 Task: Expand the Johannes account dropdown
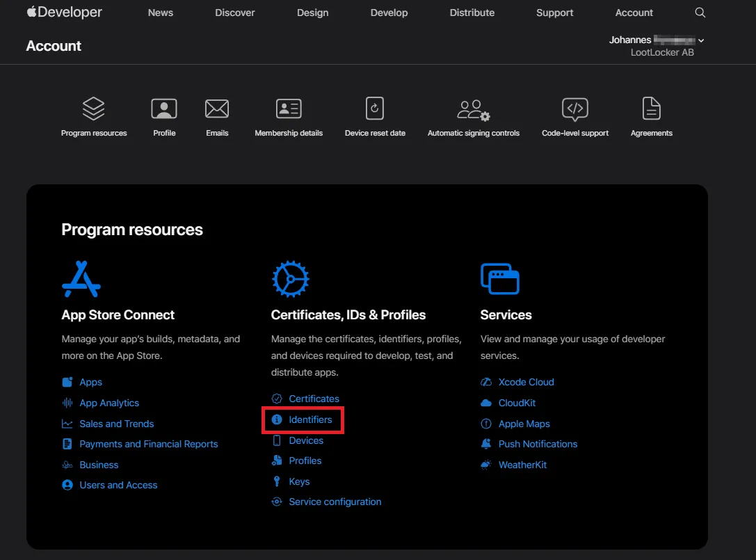coord(701,40)
